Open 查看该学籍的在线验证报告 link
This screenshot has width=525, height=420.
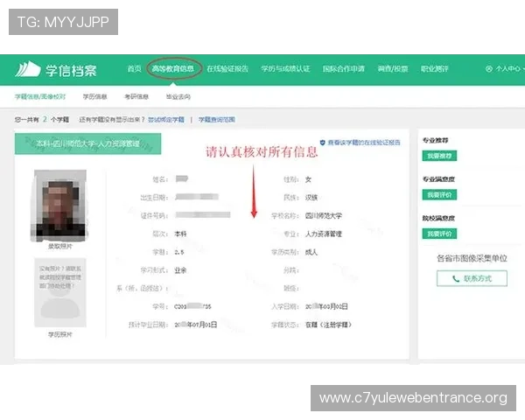360,143
